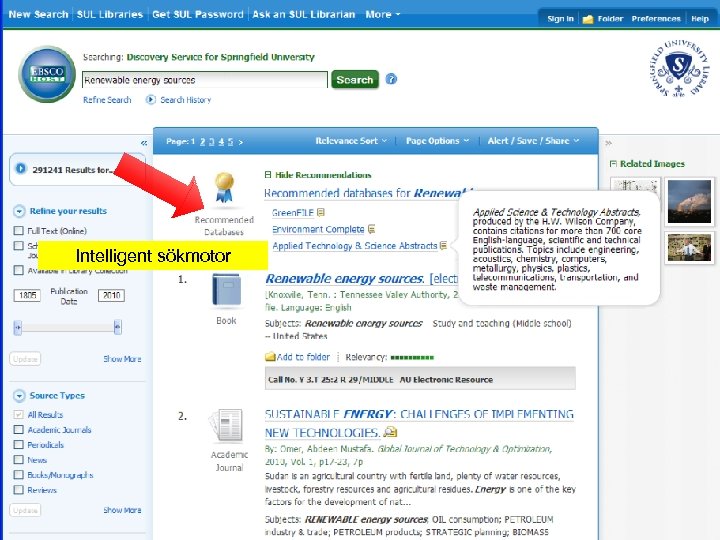720x540 pixels.
Task: Open SUL Libraries menu item
Action: coord(110,14)
